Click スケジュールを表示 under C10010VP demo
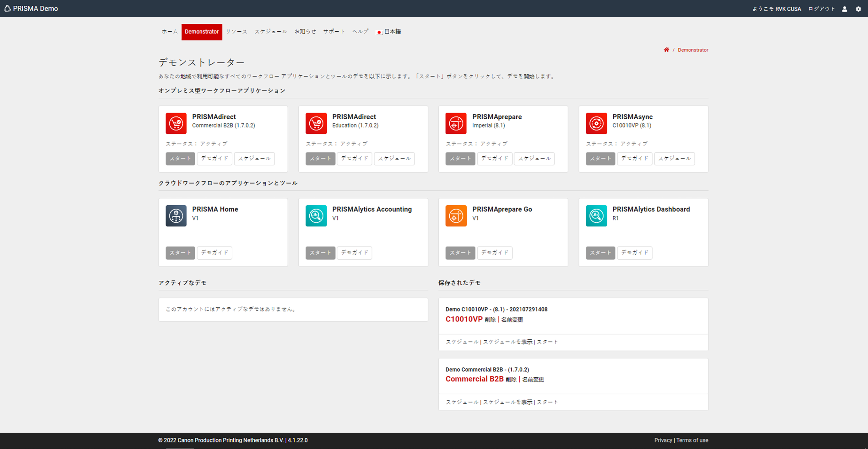The image size is (868, 449). pyautogui.click(x=508, y=342)
